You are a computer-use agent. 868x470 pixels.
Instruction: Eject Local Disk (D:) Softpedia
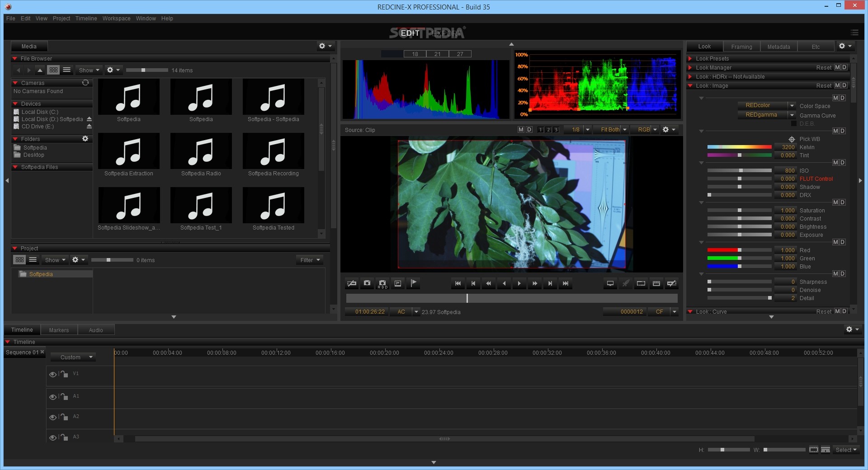click(89, 119)
